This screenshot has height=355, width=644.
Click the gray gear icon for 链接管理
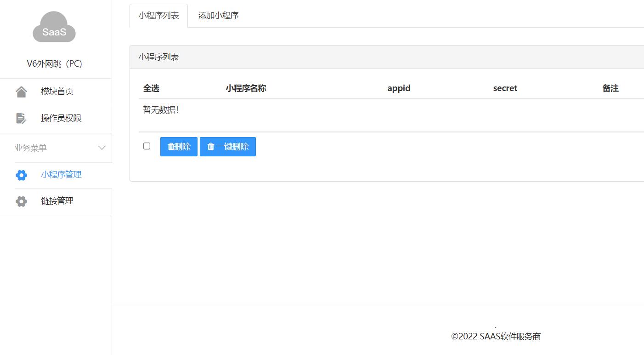point(21,201)
